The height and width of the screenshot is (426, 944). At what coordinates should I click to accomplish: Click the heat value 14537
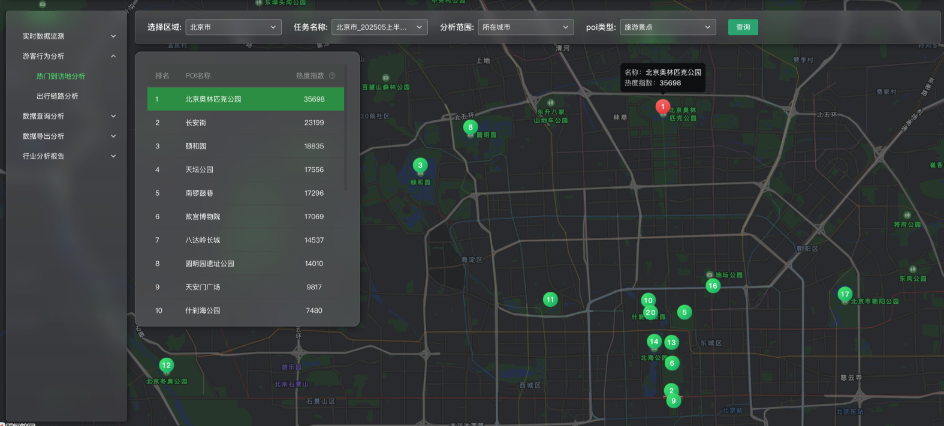[x=314, y=240]
